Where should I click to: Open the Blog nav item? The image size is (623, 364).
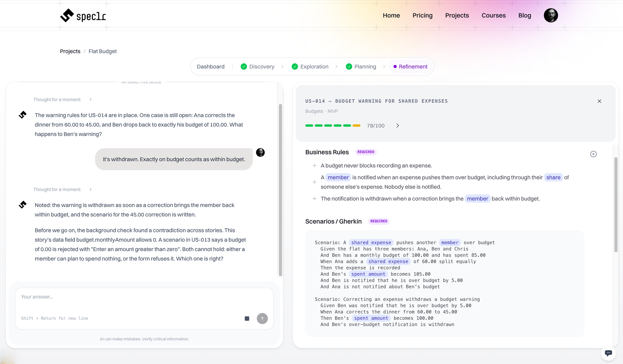pos(525,16)
